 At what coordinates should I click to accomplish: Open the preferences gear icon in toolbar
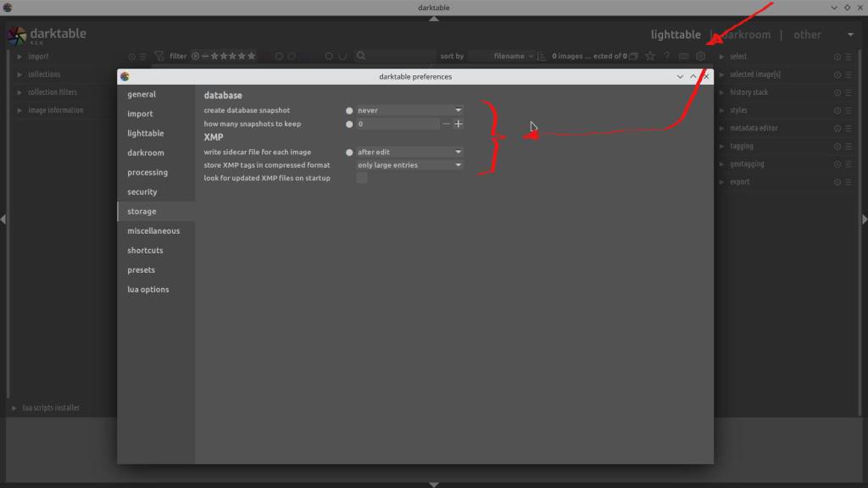(x=701, y=56)
